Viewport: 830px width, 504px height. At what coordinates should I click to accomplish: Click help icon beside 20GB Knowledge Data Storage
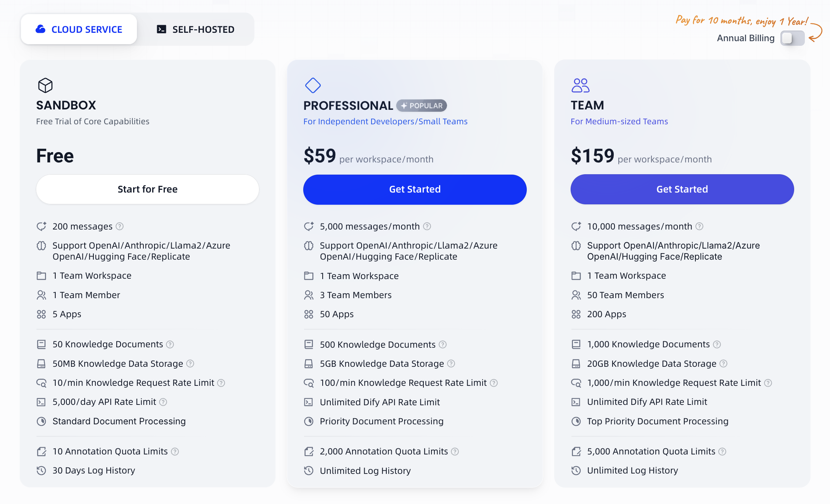pos(724,364)
